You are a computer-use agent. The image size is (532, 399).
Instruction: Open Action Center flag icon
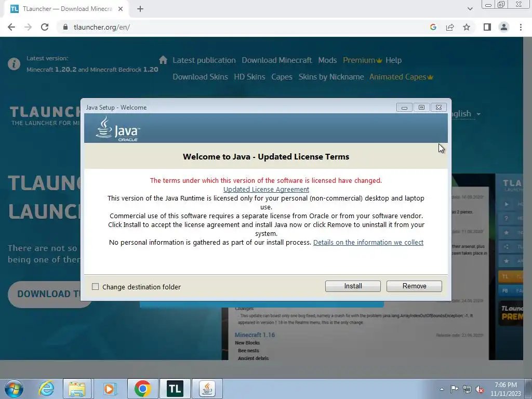454,389
